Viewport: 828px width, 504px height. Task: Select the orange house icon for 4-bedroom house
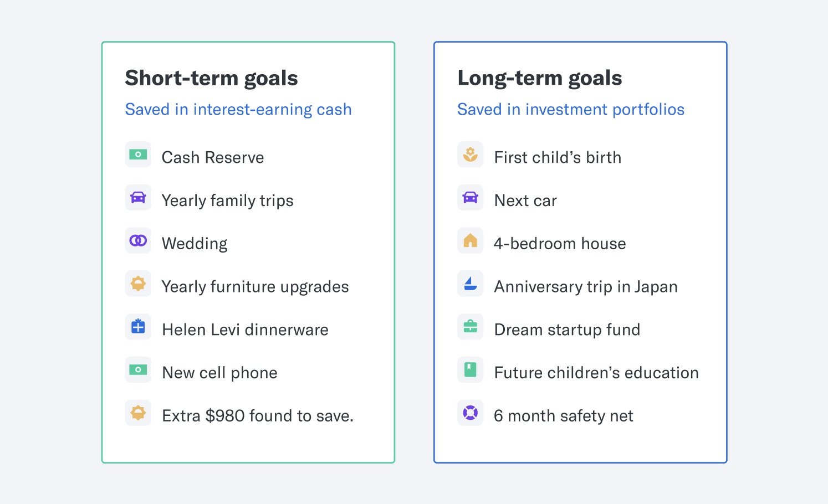click(x=470, y=240)
